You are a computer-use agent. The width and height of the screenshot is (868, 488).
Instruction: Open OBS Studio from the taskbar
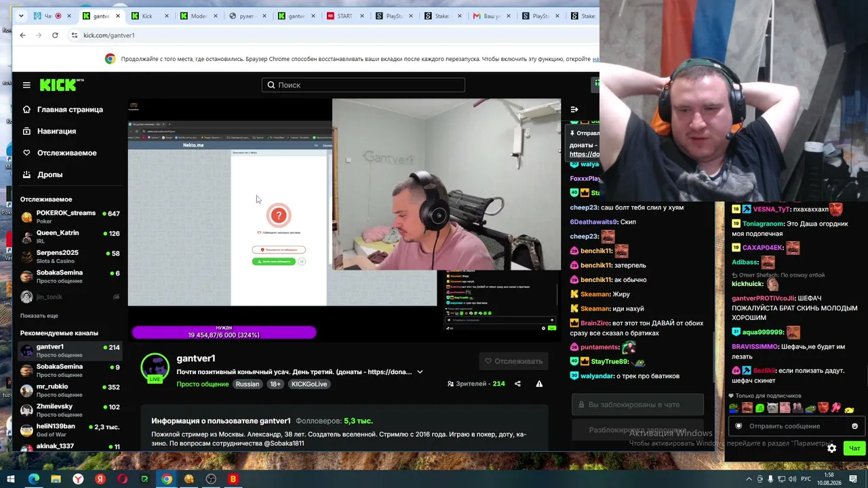click(x=211, y=479)
